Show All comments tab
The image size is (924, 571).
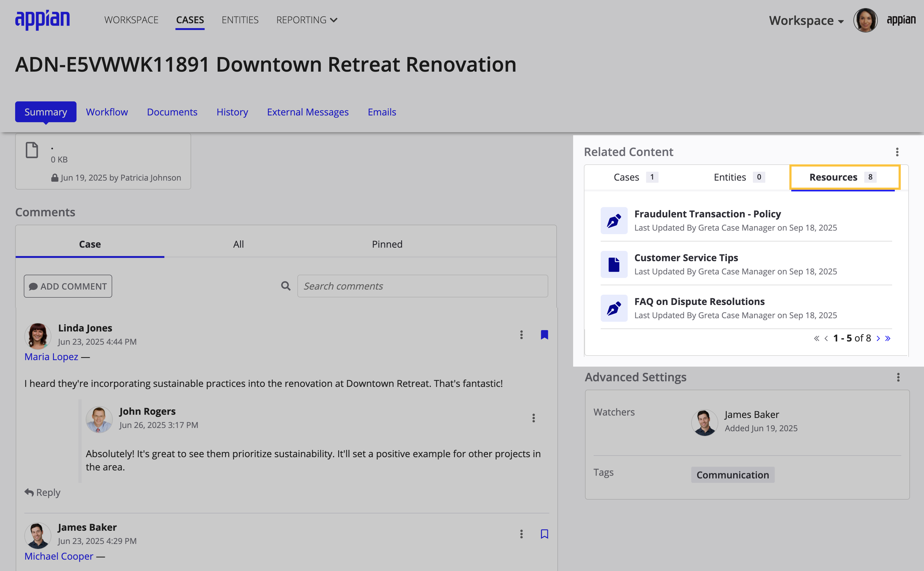[x=238, y=244]
